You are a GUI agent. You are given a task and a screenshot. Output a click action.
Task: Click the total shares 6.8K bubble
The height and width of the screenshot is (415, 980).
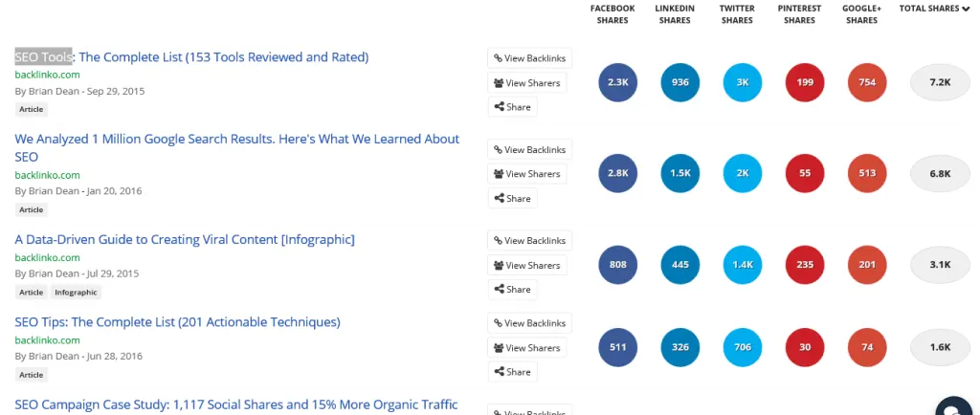point(940,173)
